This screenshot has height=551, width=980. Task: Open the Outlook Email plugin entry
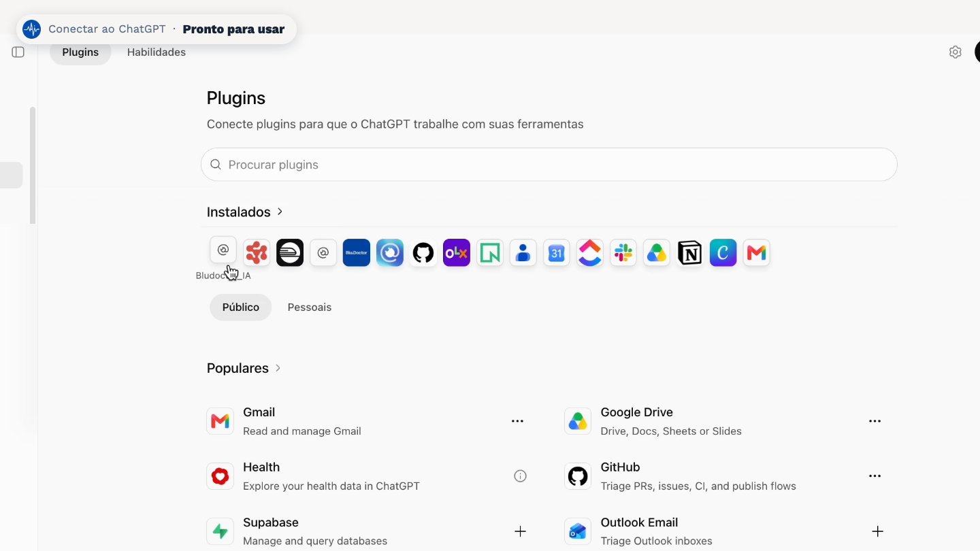(725, 531)
